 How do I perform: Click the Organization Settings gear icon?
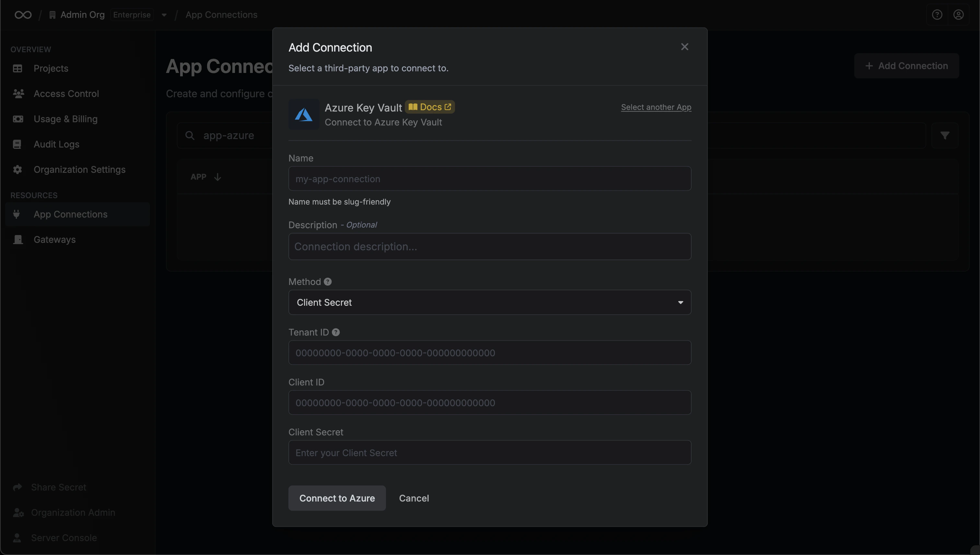tap(17, 170)
